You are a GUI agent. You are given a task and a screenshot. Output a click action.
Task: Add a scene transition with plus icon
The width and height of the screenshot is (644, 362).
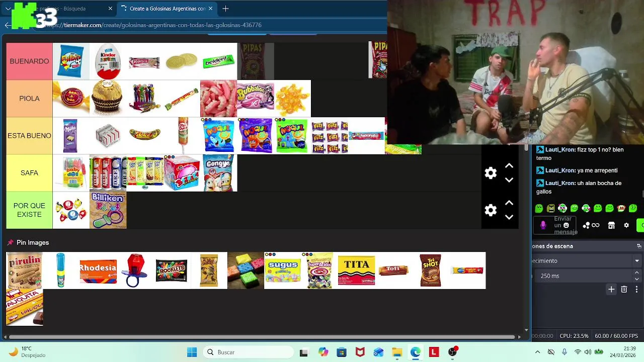611,289
